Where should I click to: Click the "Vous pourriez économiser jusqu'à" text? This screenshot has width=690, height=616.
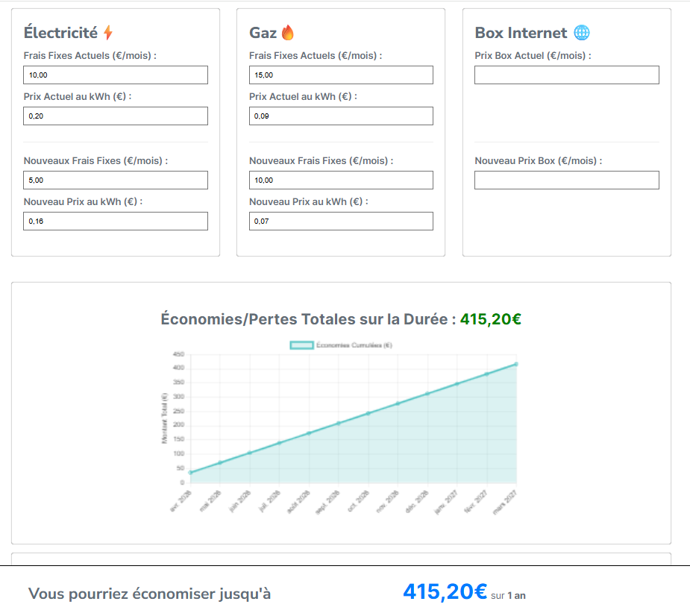coord(149,594)
